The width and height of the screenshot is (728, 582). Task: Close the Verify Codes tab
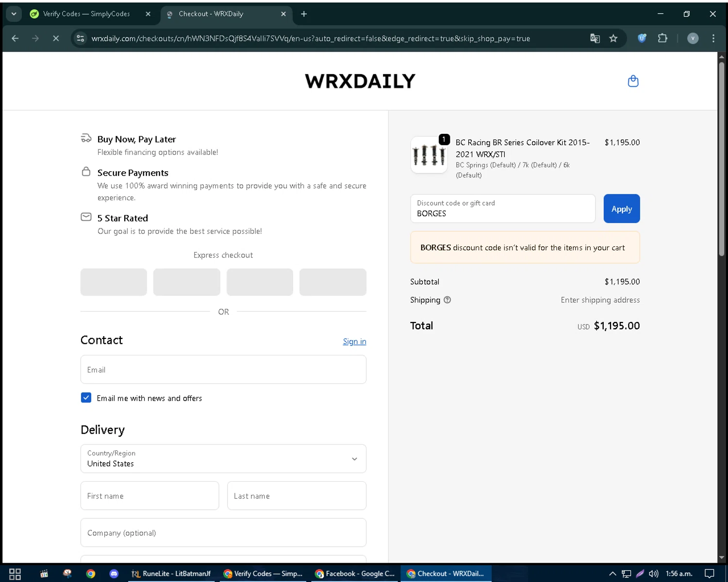click(148, 14)
